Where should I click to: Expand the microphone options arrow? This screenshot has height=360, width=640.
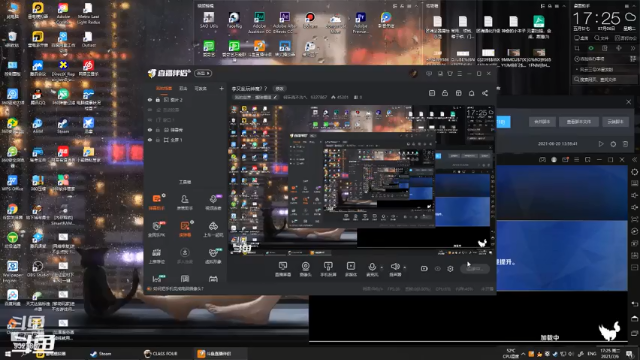tap(382, 268)
